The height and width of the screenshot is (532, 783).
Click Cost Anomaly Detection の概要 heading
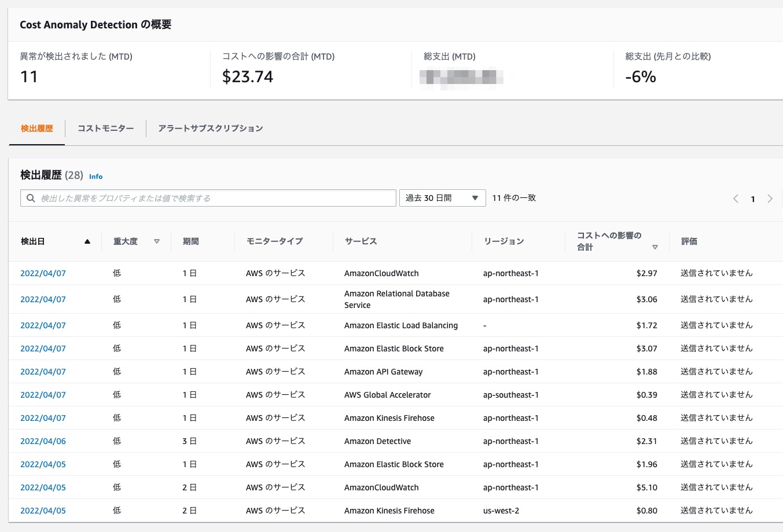(x=95, y=24)
